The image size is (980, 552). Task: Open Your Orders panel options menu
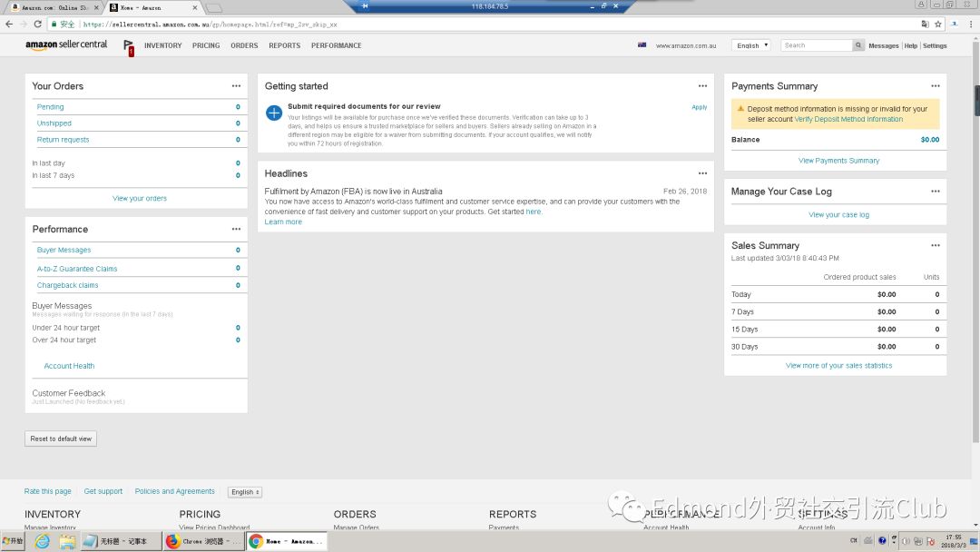click(x=236, y=86)
